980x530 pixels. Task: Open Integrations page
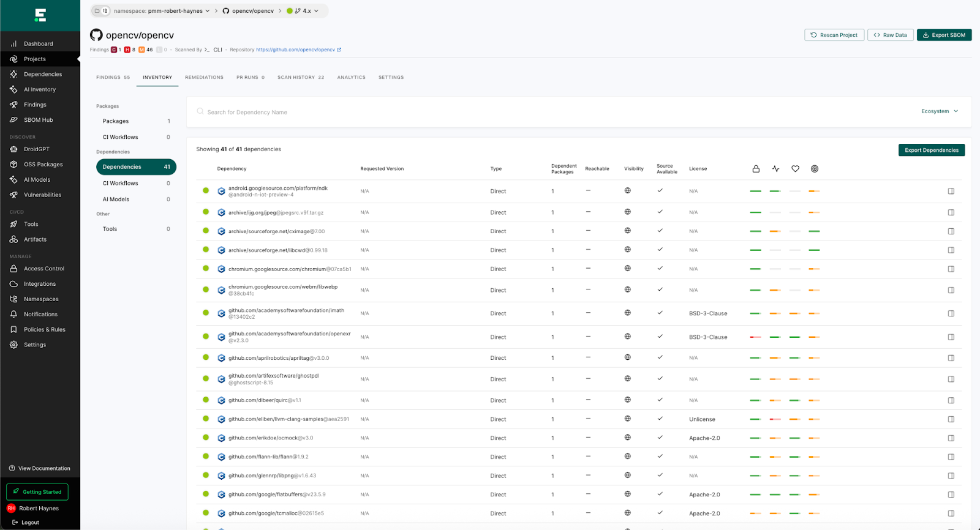[39, 284]
